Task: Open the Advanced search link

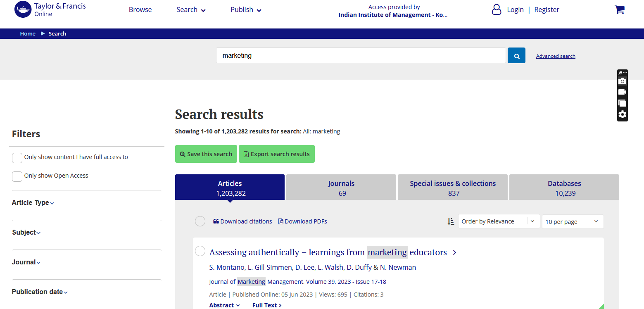Action: coord(555,56)
